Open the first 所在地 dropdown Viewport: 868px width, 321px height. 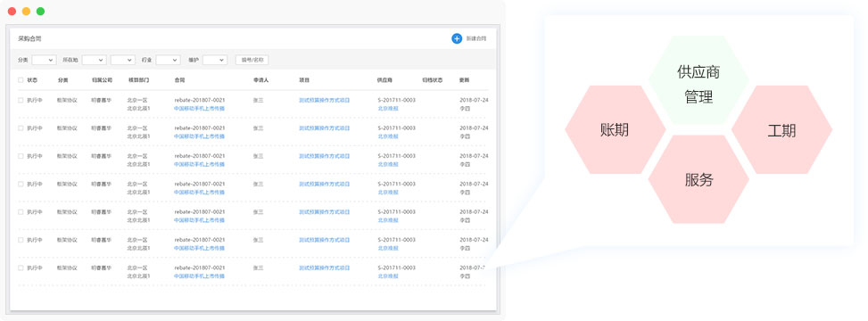[94, 60]
